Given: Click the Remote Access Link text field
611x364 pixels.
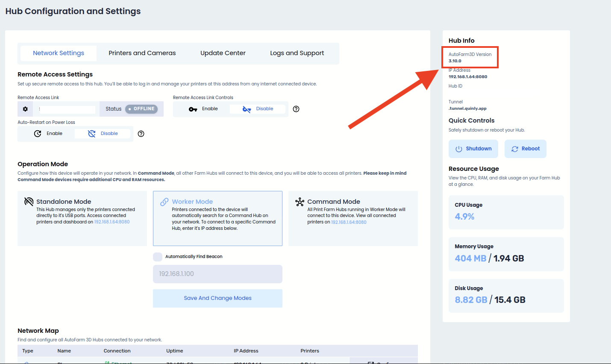Looking at the screenshot, I should (x=67, y=109).
